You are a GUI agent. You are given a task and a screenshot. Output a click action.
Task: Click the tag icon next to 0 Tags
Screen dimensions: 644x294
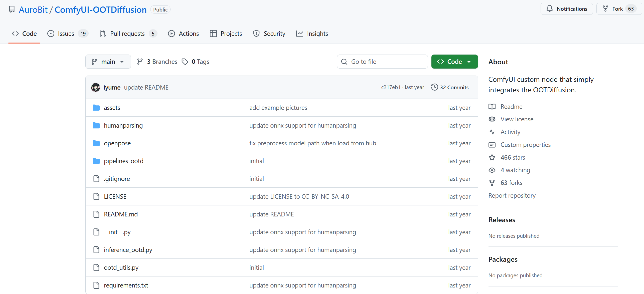point(185,62)
